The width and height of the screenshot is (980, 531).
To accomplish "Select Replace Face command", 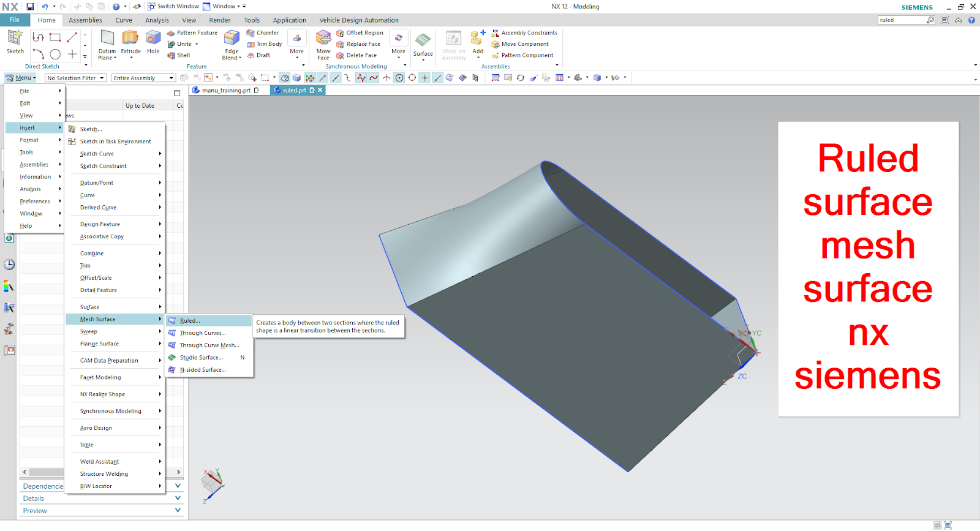I will pos(359,44).
